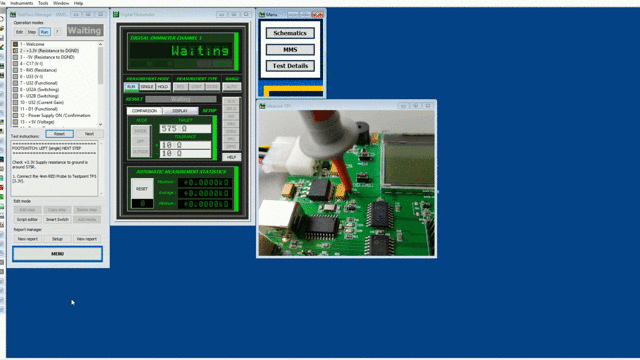Screen dimensions: 640x360
Task: Switch to Step operation mode
Action: [x=31, y=32]
